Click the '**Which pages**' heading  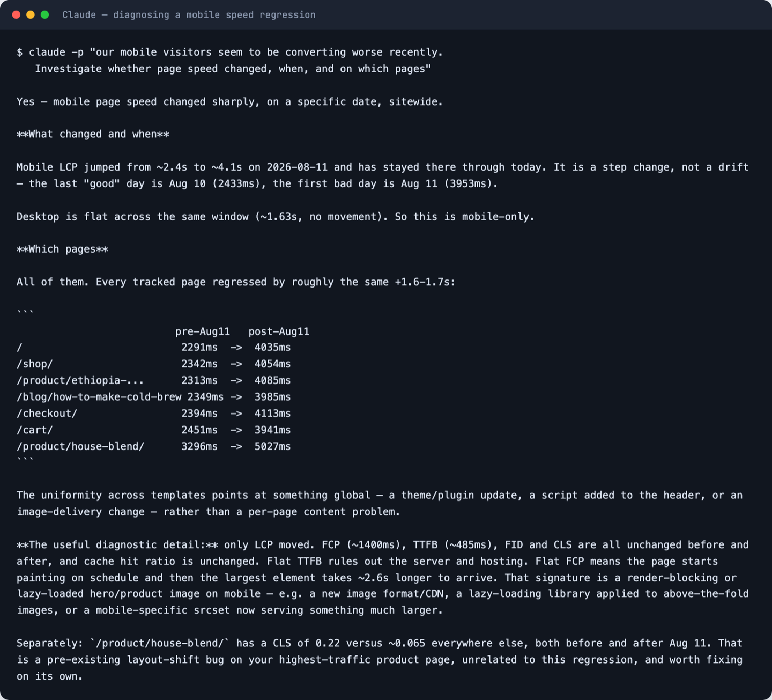coord(62,249)
